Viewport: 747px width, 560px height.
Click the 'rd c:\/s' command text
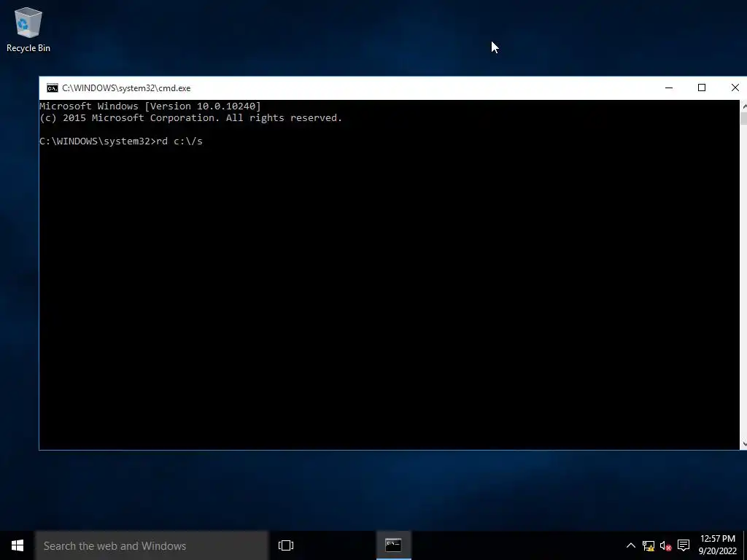point(179,141)
